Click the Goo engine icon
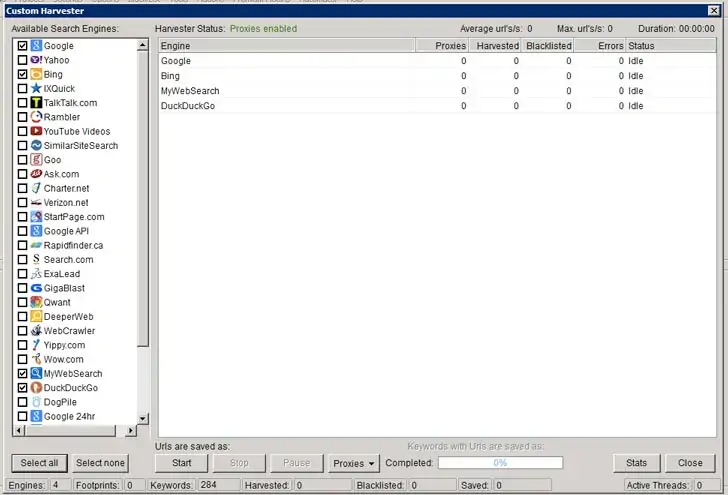 pos(36,160)
